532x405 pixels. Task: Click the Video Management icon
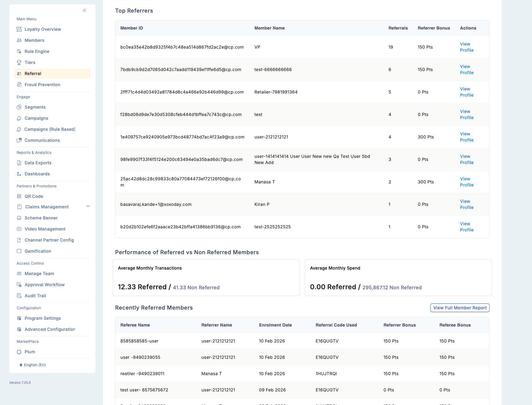coord(19,229)
